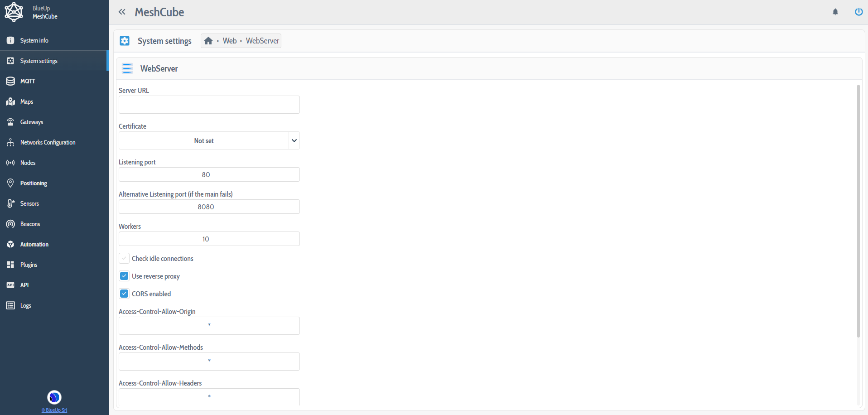Image resolution: width=868 pixels, height=415 pixels.
Task: Toggle Check idle connections
Action: (x=124, y=258)
